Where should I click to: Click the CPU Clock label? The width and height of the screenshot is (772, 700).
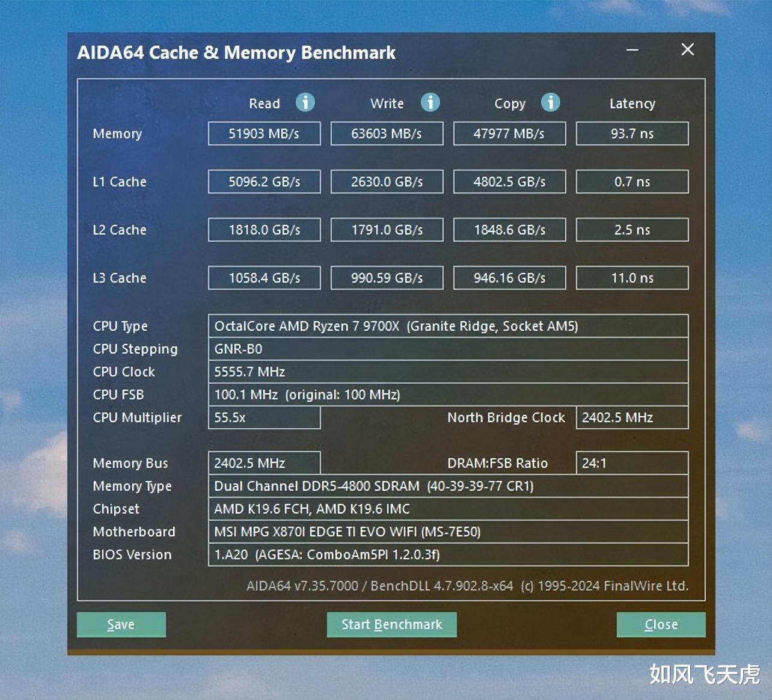(124, 372)
